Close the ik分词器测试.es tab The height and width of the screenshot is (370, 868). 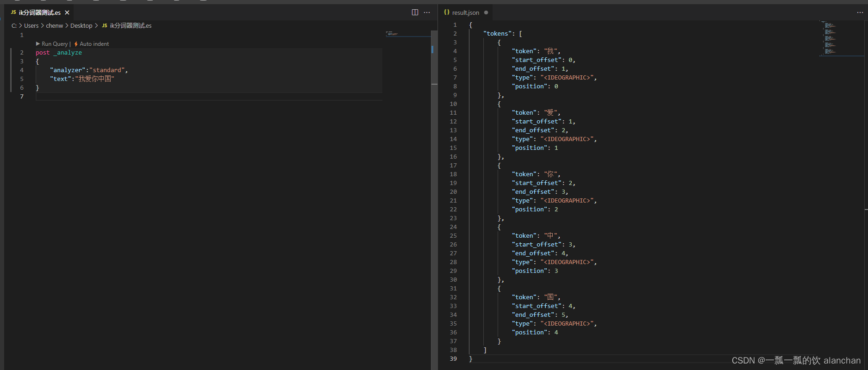[67, 12]
